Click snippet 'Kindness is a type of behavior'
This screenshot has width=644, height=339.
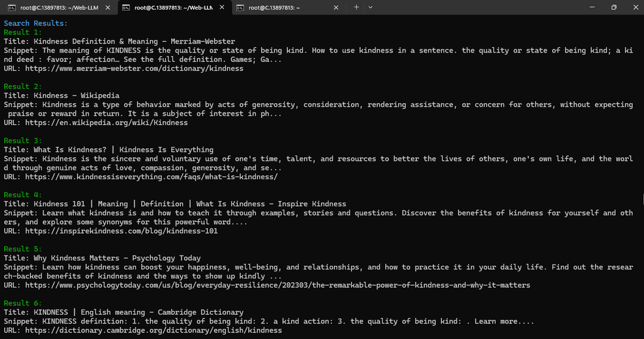coord(318,109)
